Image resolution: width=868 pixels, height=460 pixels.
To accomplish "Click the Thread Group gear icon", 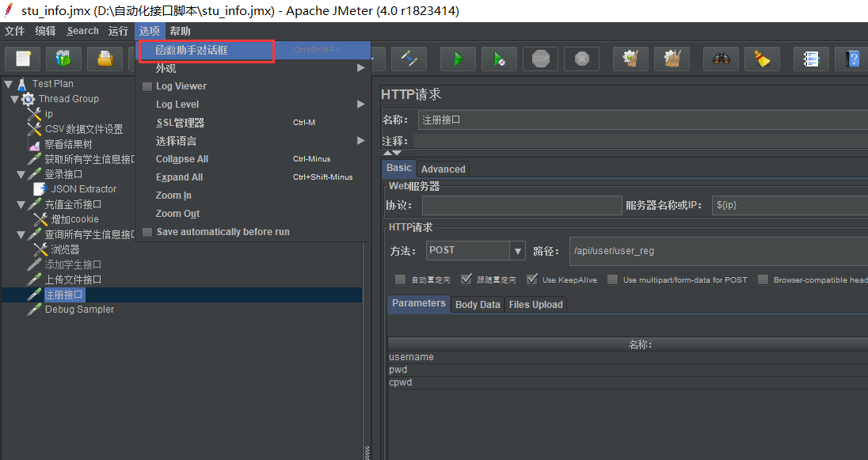I will (x=29, y=99).
